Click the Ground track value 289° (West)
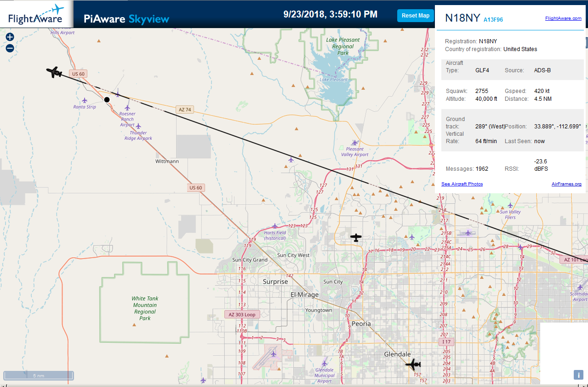Image resolution: width=588 pixels, height=387 pixels. click(x=490, y=126)
